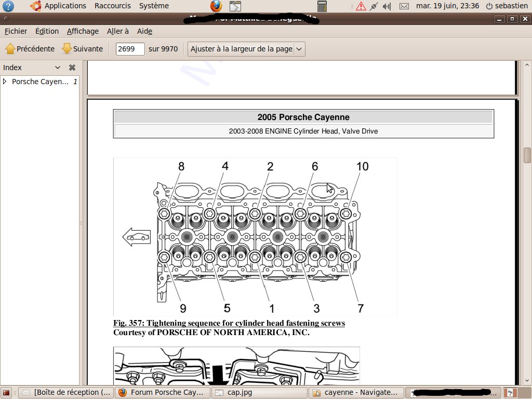532x399 pixels.
Task: Expand the Porsche Cayen... index entry
Action: click(x=4, y=82)
